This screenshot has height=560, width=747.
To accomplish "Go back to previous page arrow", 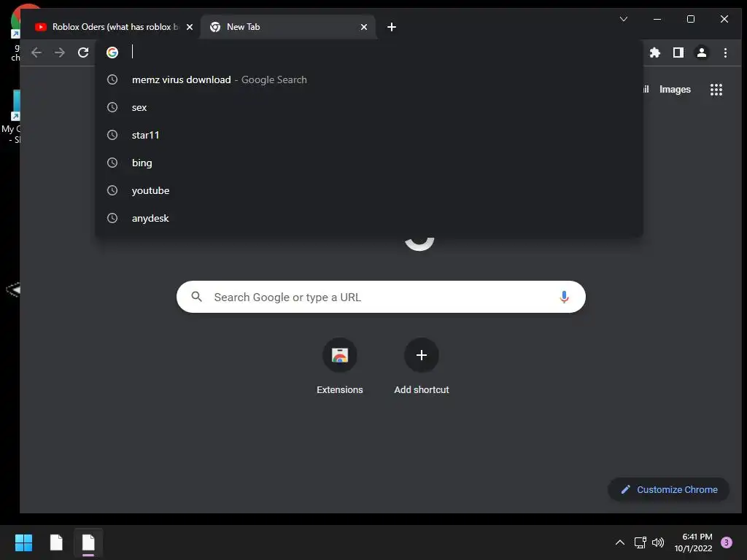I will [x=36, y=52].
